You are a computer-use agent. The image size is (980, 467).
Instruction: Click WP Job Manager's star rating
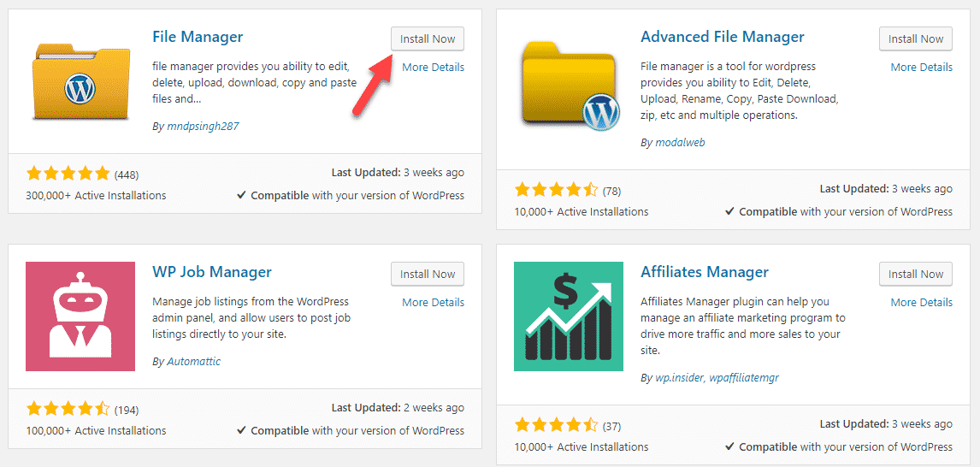pos(68,410)
